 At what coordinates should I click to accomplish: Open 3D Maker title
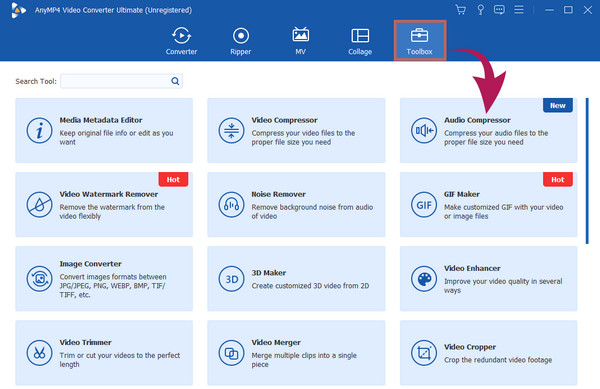(x=269, y=273)
